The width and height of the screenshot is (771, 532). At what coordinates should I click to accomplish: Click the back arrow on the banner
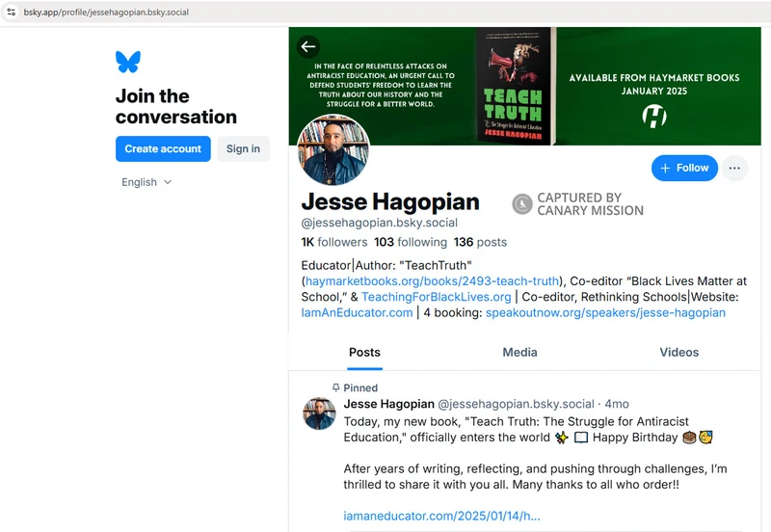[x=308, y=46]
